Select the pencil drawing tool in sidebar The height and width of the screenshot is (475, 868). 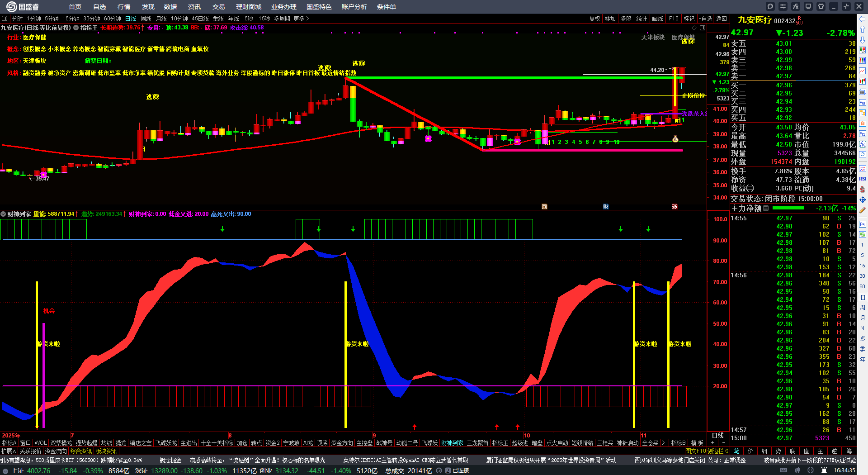click(x=863, y=210)
